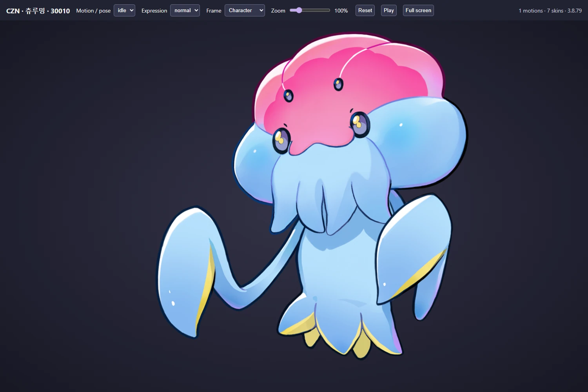Click the Expression label
Image resolution: width=588 pixels, height=392 pixels.
pos(154,11)
